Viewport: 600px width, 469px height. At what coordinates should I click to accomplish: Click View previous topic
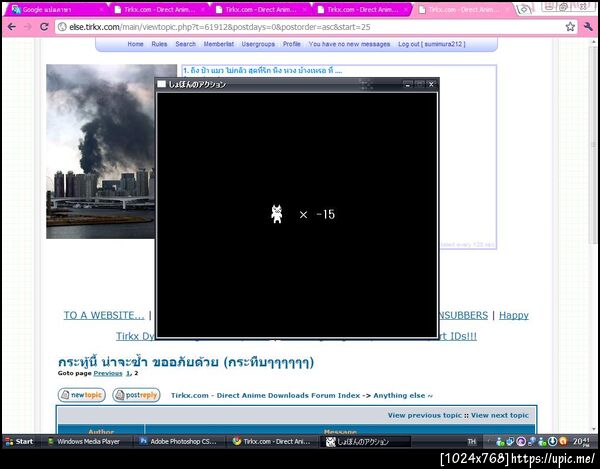point(425,415)
